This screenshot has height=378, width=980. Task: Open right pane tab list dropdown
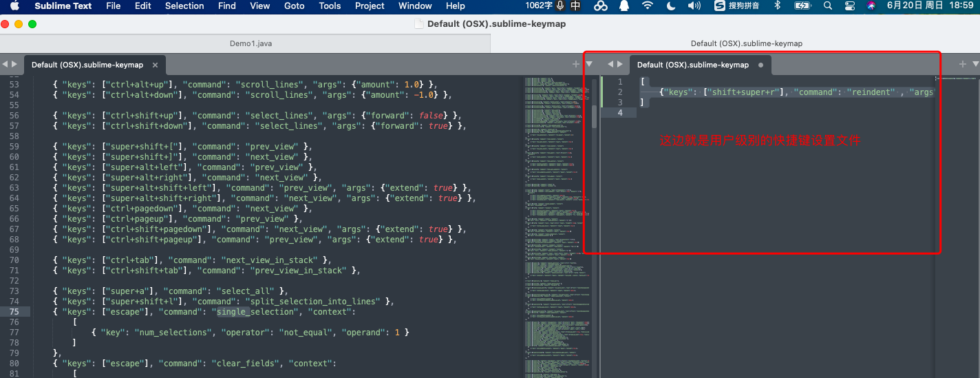pos(975,65)
